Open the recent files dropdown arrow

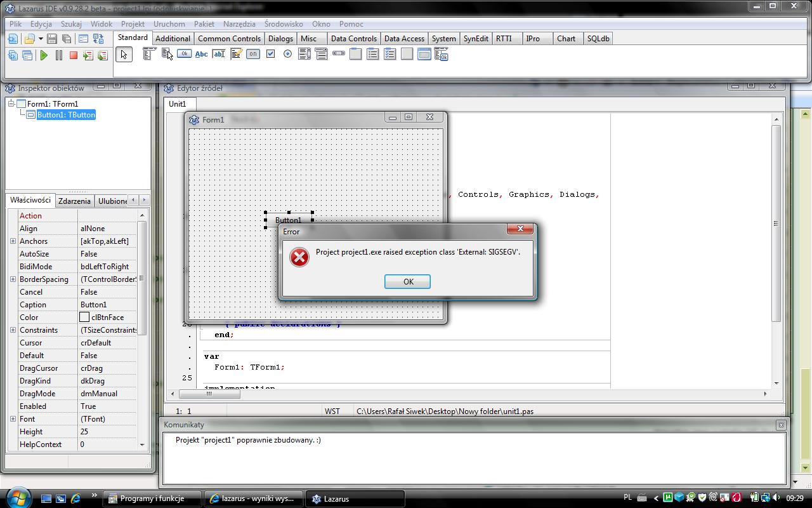pyautogui.click(x=41, y=39)
